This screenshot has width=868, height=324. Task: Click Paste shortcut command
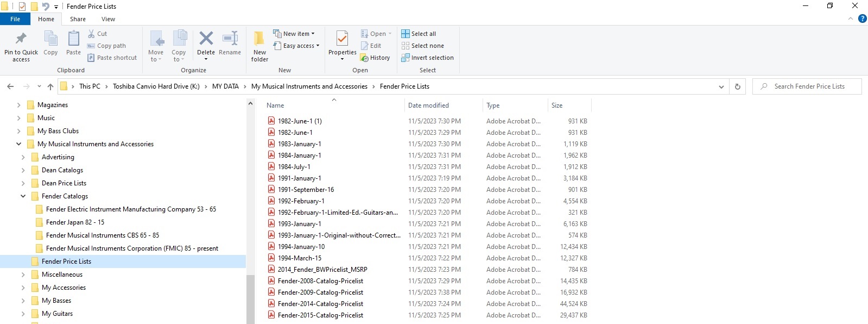(x=112, y=58)
